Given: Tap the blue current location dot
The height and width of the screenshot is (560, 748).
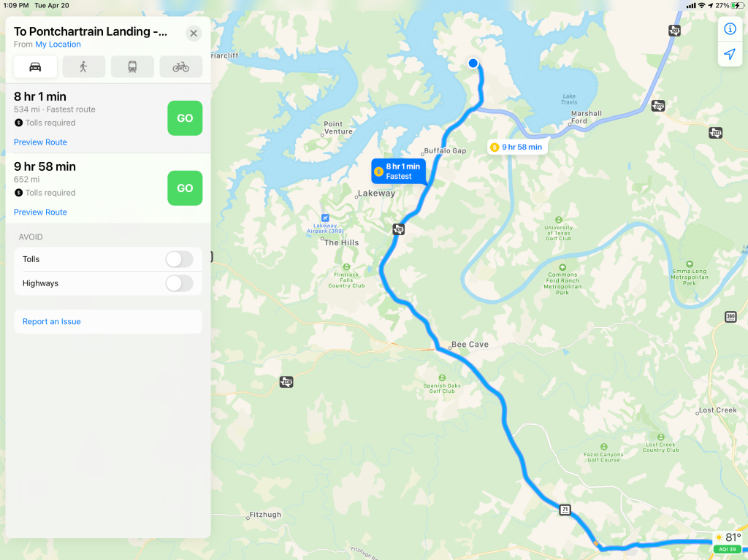Looking at the screenshot, I should click(x=473, y=63).
